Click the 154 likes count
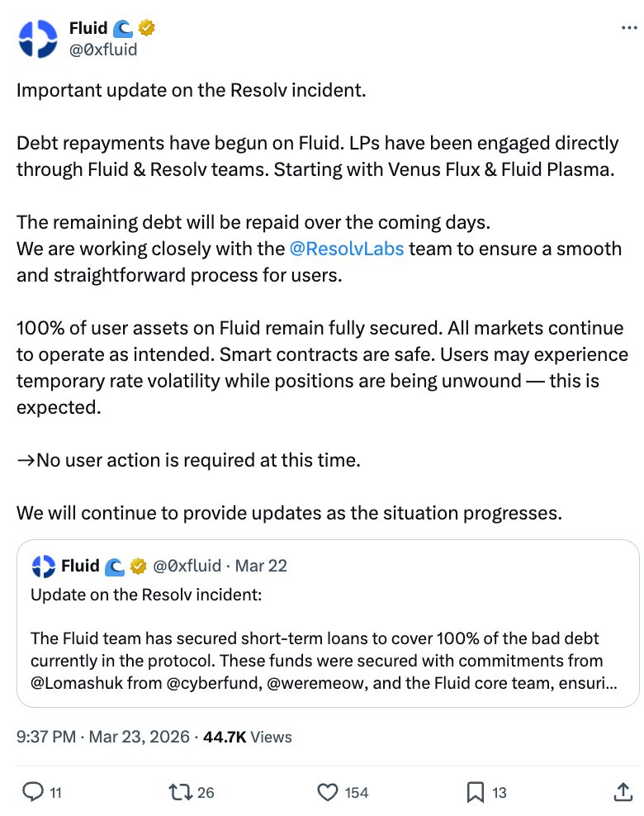 tap(357, 792)
